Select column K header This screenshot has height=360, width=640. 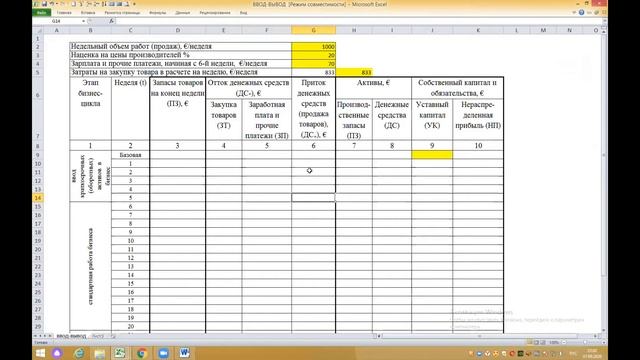(x=478, y=30)
